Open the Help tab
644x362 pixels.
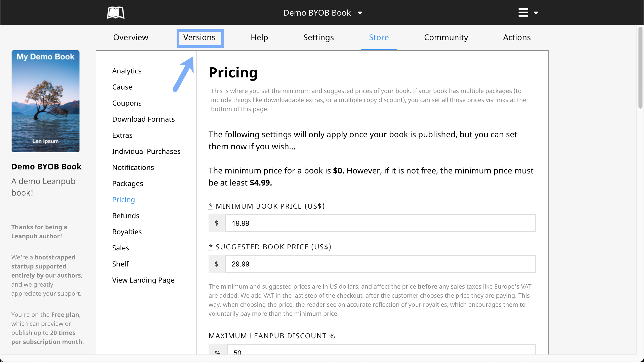259,37
